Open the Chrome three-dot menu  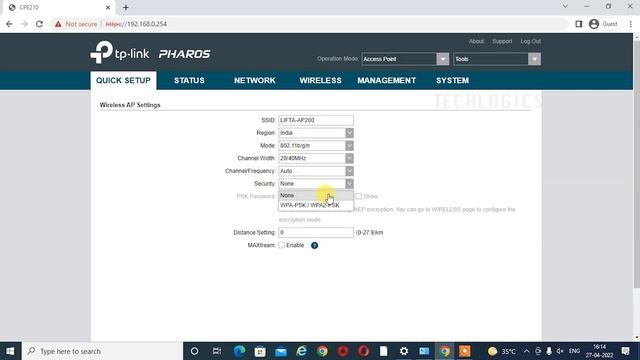tap(631, 24)
